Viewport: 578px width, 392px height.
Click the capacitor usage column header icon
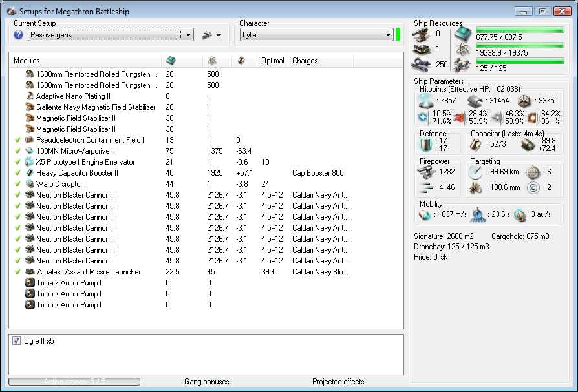click(241, 60)
